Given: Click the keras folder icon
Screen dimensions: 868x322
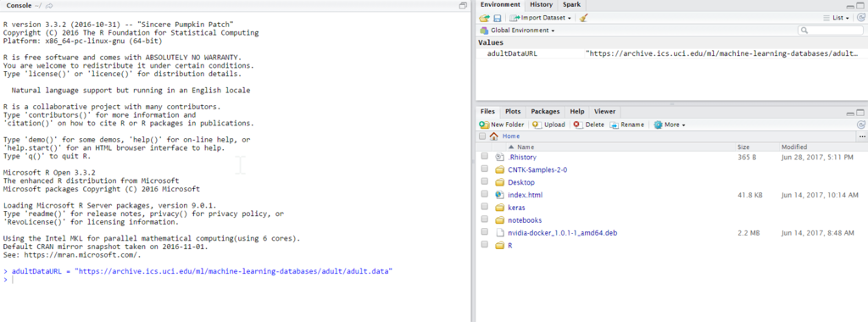Looking at the screenshot, I should click(x=499, y=208).
